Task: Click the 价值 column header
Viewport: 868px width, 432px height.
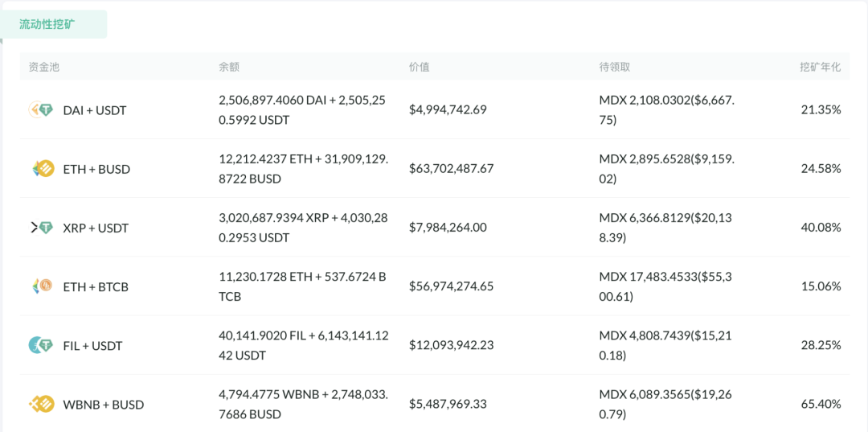Action: pos(420,67)
